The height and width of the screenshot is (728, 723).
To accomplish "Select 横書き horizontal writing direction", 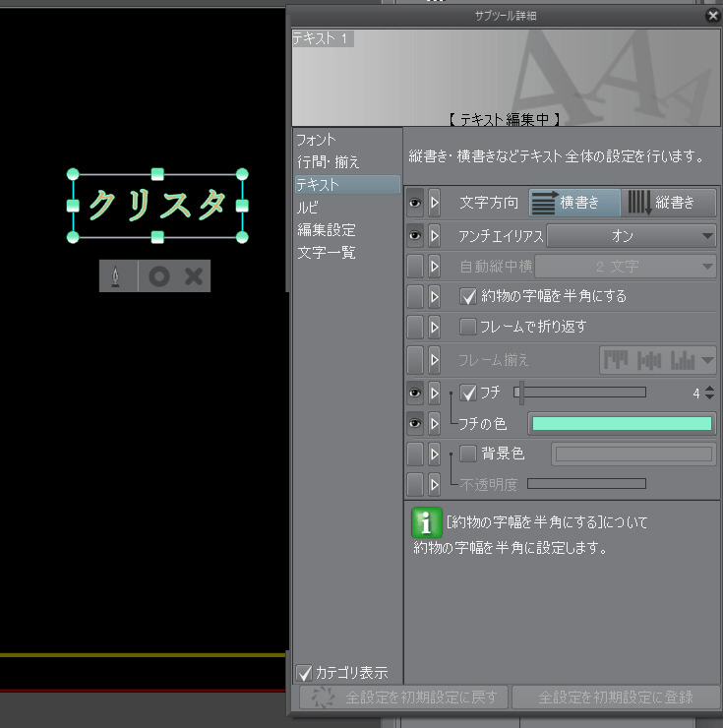I will tap(575, 203).
